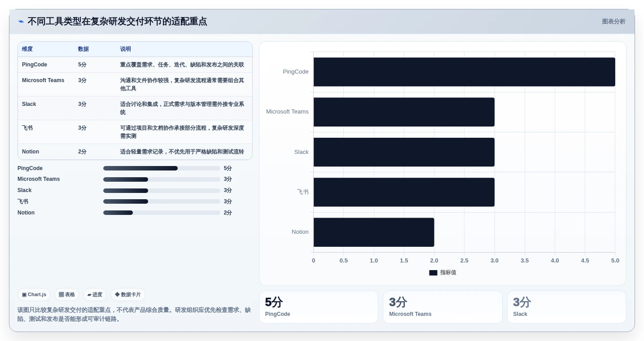The width and height of the screenshot is (644, 341).
Task: Open the PingCode 5分 data card
Action: click(x=319, y=307)
